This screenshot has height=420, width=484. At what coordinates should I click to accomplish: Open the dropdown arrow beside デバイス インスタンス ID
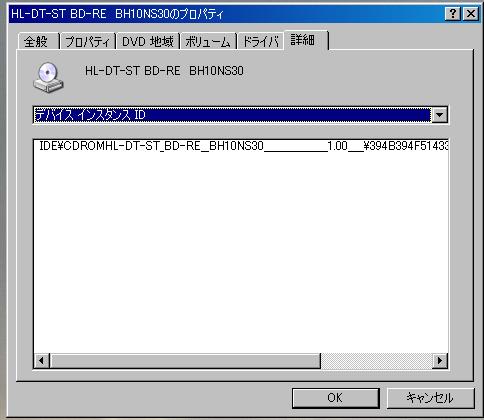coord(439,115)
